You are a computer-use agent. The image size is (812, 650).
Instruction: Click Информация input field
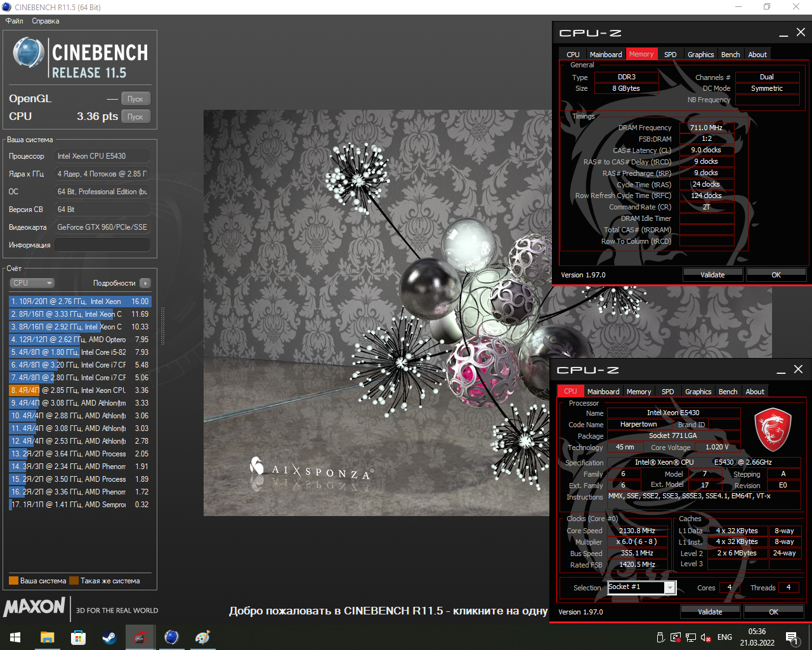(102, 245)
